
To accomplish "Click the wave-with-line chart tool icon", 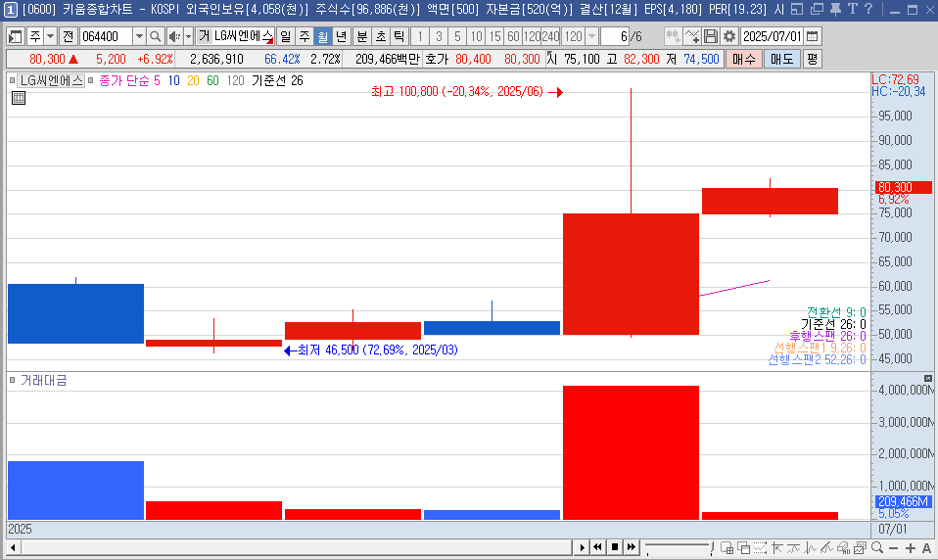I will 794,547.
